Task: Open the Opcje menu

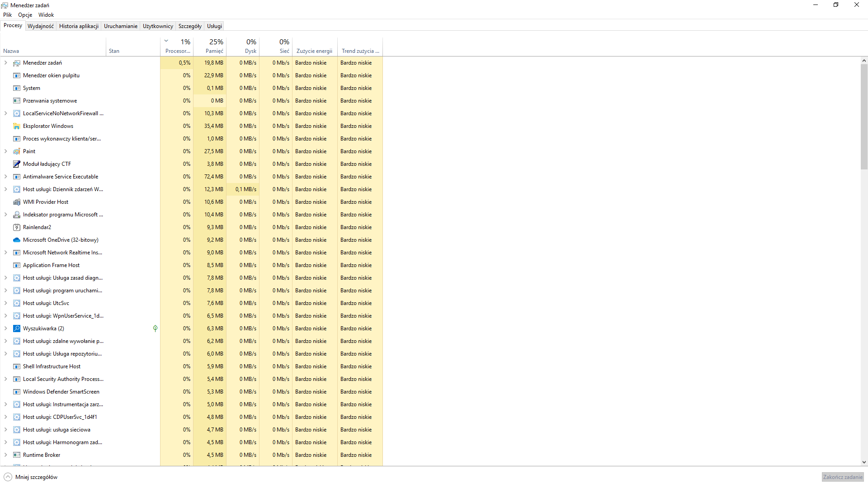Action: (x=25, y=15)
